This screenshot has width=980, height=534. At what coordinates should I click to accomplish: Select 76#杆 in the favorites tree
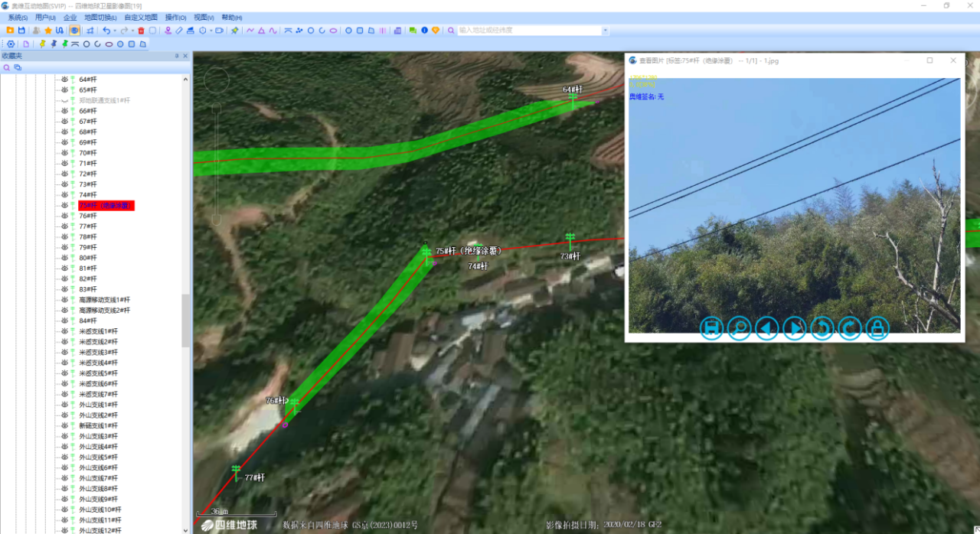click(x=87, y=216)
